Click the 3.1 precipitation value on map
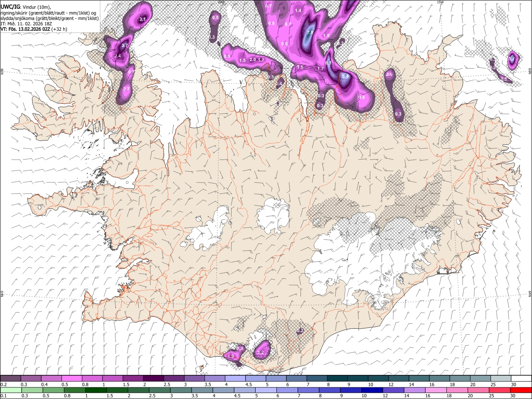The height and width of the screenshot is (399, 532). [x=143, y=19]
